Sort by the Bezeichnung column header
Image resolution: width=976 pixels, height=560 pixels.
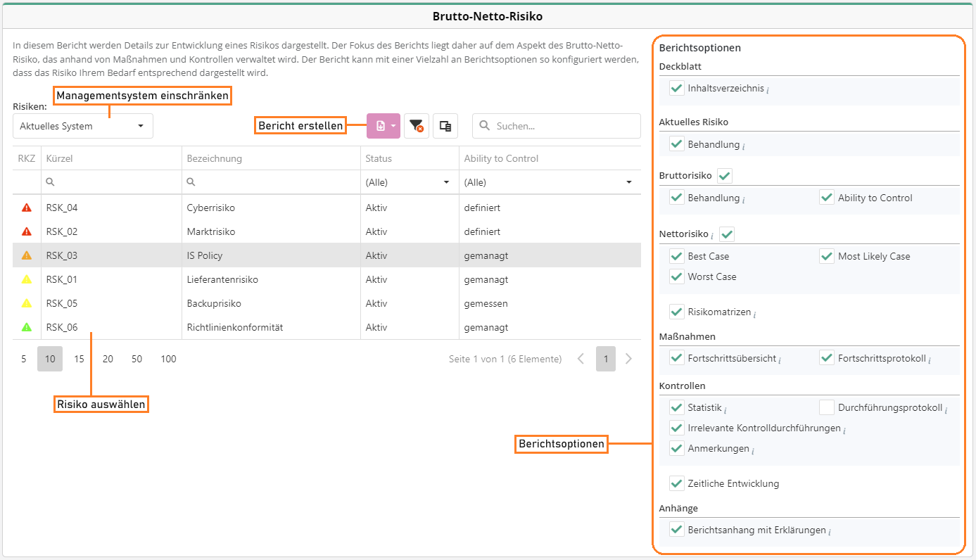(214, 158)
